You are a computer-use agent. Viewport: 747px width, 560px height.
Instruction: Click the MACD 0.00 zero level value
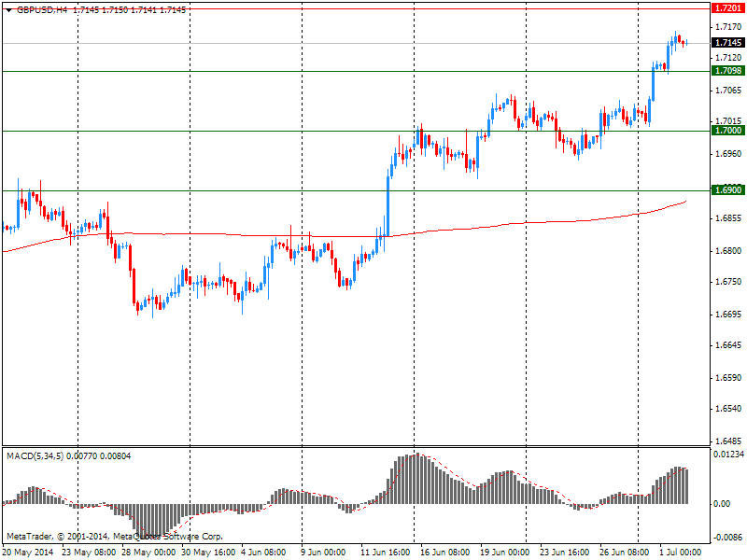tap(722, 503)
